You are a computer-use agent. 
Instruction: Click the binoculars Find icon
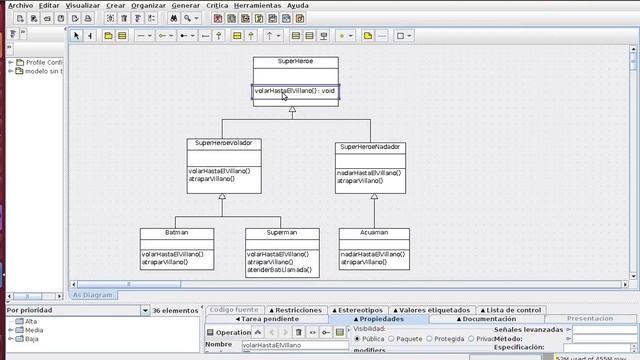(174, 18)
